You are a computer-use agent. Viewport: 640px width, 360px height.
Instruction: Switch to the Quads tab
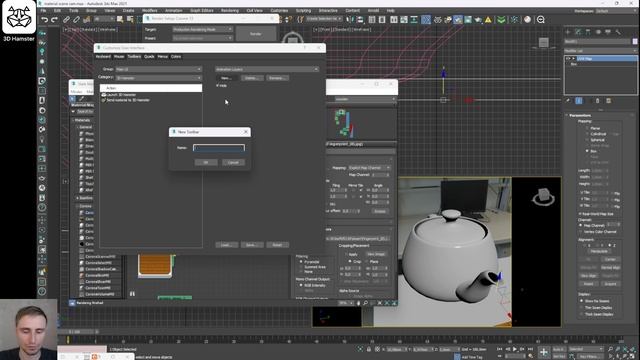point(149,57)
